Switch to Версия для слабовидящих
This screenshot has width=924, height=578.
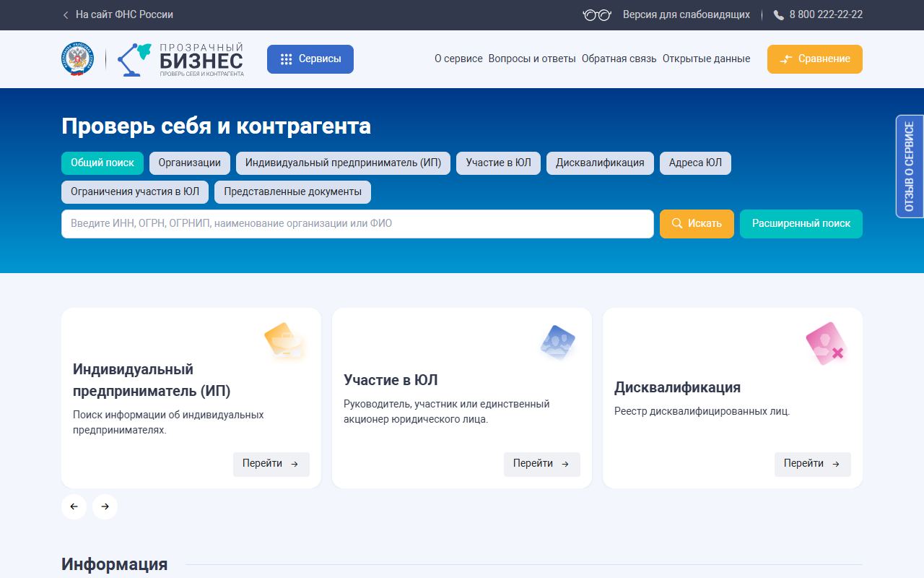point(687,14)
